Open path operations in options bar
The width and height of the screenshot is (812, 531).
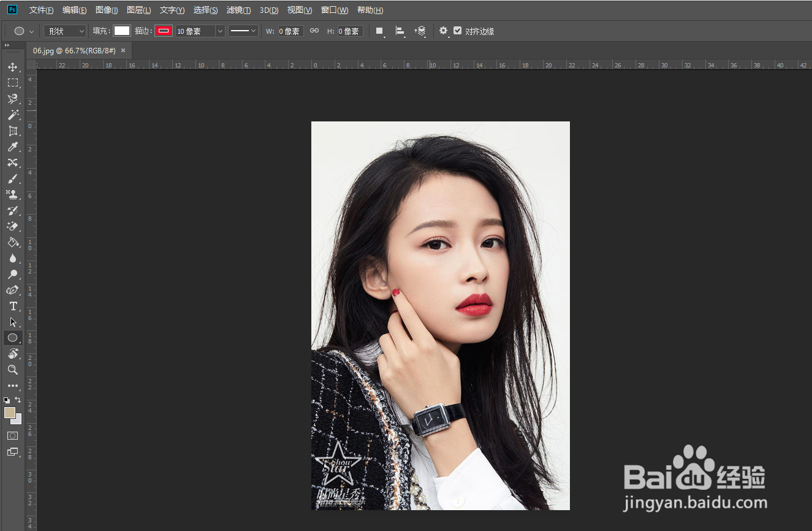point(380,31)
